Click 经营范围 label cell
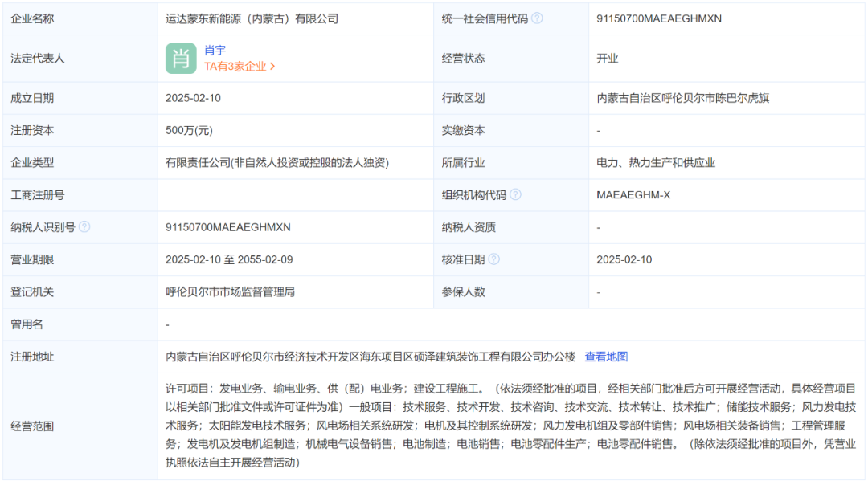Viewport: 868px width, 485px height. (x=80, y=426)
